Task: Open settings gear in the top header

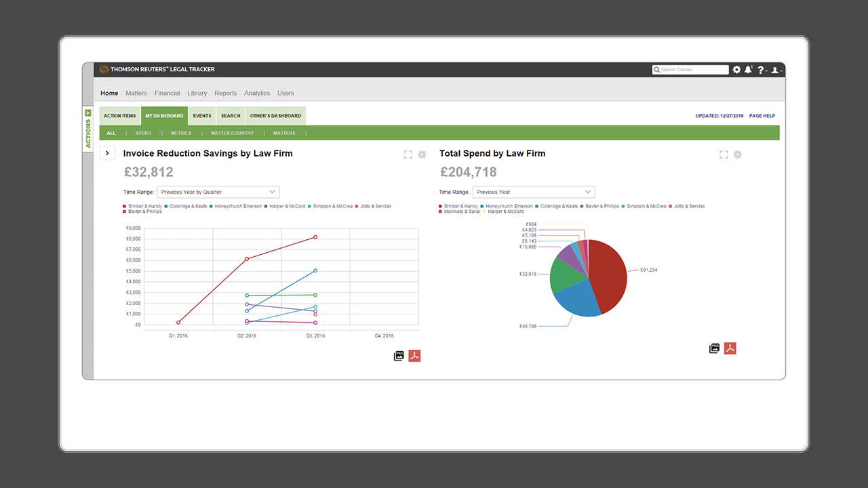Action: 736,69
